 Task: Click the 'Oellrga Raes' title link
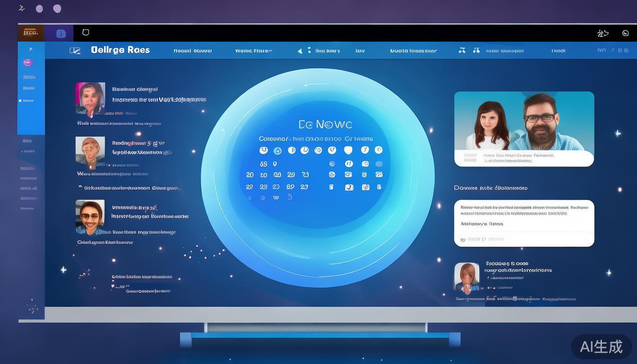[x=120, y=50]
